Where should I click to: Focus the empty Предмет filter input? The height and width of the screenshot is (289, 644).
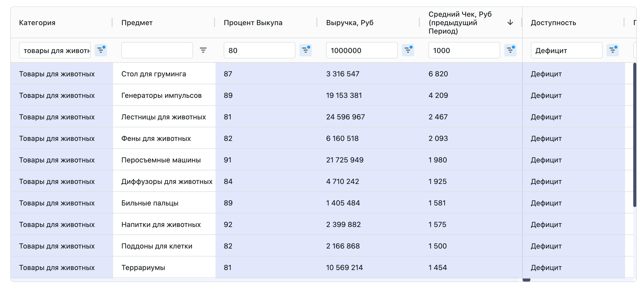(x=157, y=50)
